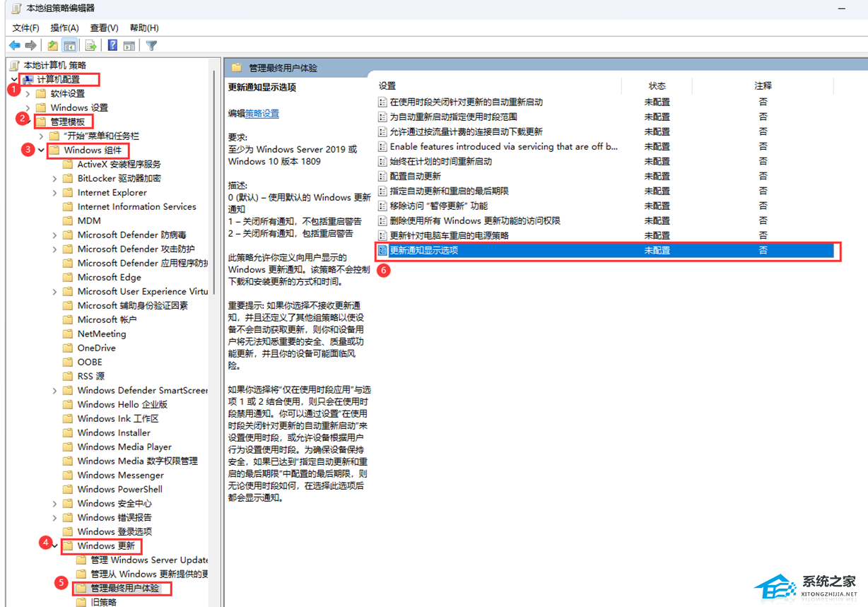Select Windows Media Player tree folder
The height and width of the screenshot is (607, 868).
coord(124,447)
